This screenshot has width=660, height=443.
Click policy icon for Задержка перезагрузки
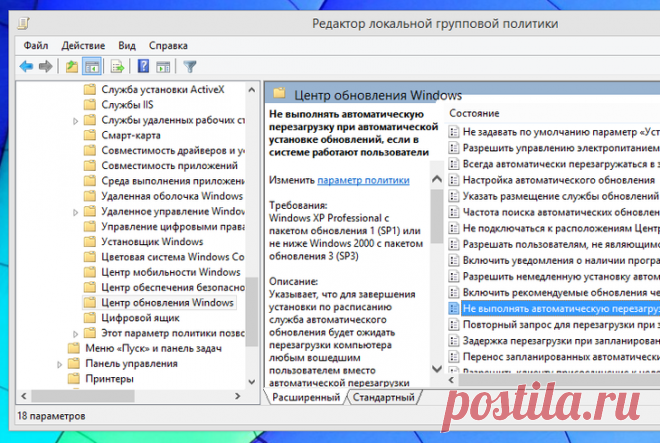point(454,340)
